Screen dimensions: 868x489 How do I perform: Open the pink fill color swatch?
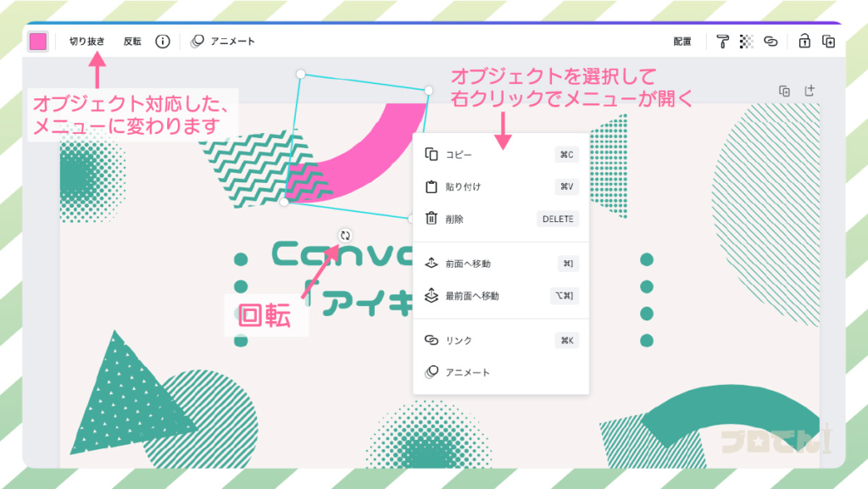point(38,42)
